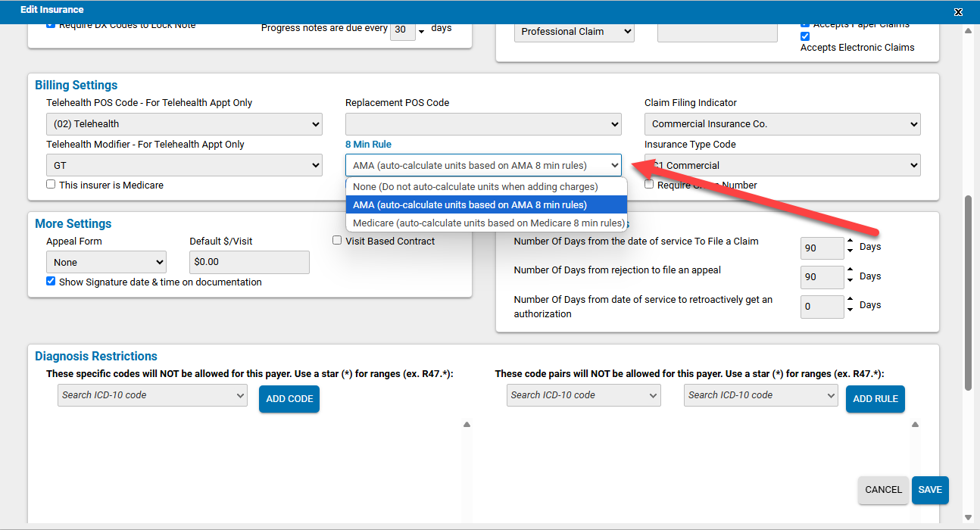Save the insurance settings

click(930, 490)
